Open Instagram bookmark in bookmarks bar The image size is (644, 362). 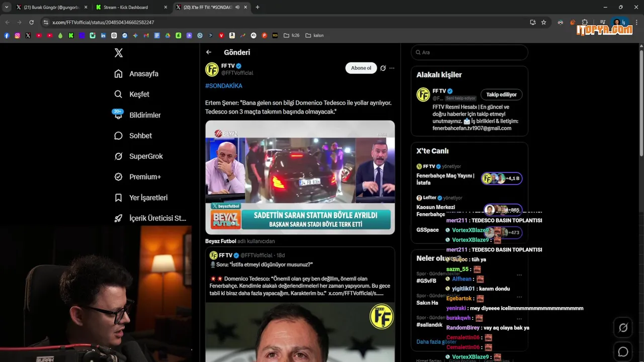[17, 35]
